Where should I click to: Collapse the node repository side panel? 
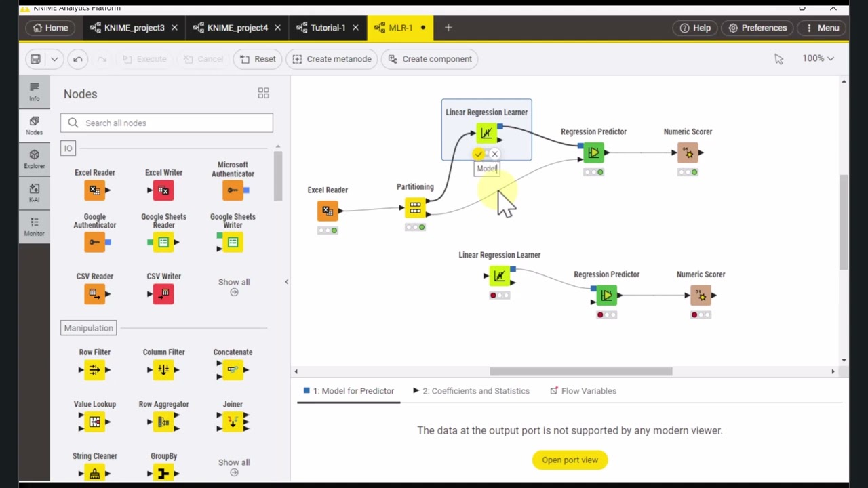tap(286, 282)
